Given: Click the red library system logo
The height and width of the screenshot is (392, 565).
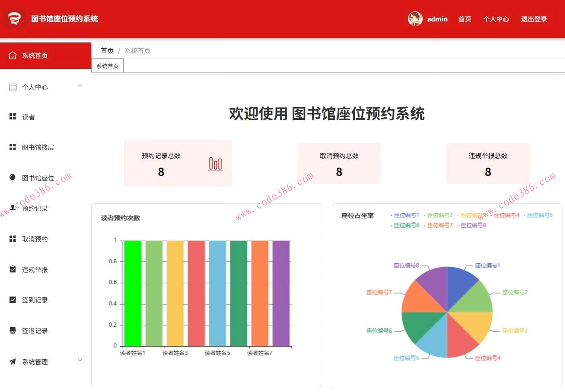Looking at the screenshot, I should click(x=14, y=19).
